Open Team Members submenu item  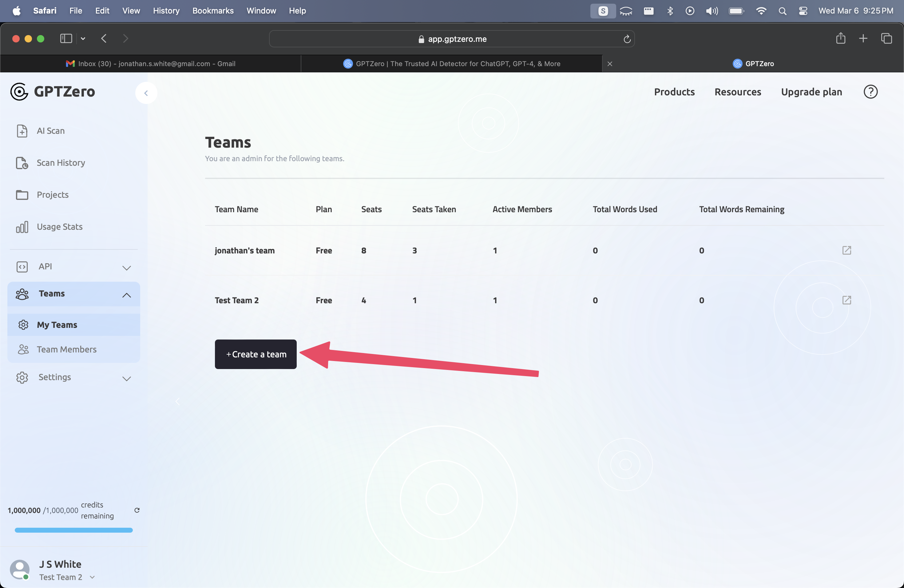click(x=74, y=349)
